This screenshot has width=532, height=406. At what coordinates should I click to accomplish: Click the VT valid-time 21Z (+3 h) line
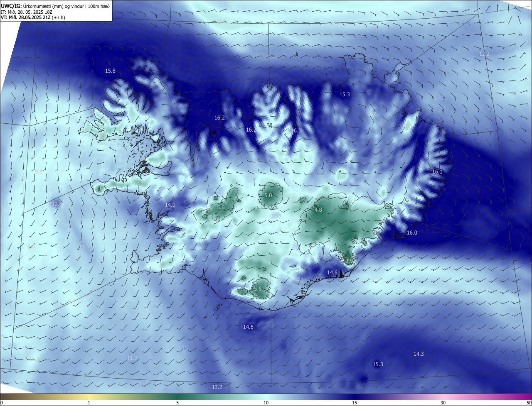33,18
